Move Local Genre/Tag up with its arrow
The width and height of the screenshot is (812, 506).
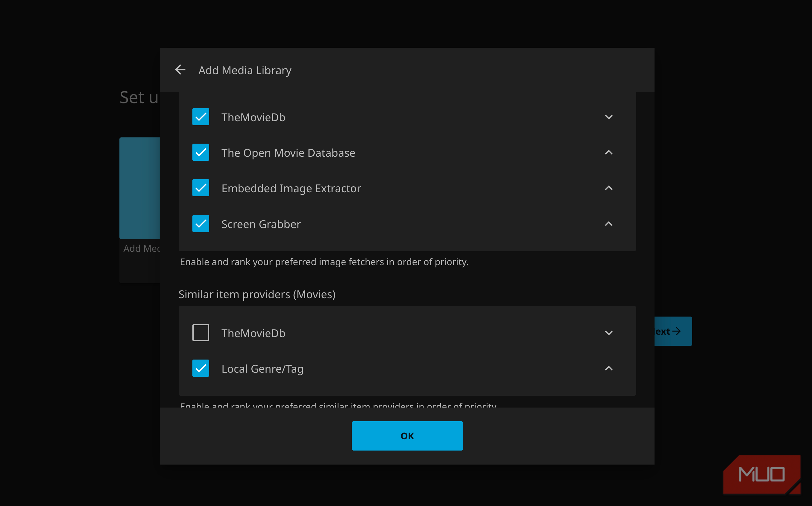(608, 368)
